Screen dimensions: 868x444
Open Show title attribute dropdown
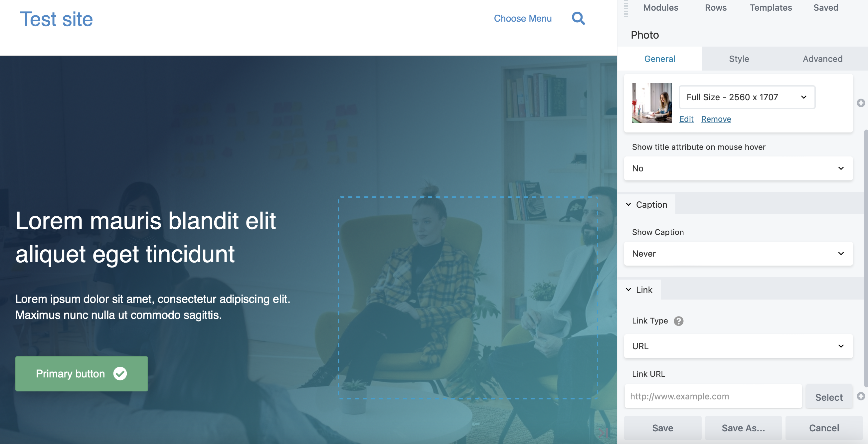(x=738, y=168)
